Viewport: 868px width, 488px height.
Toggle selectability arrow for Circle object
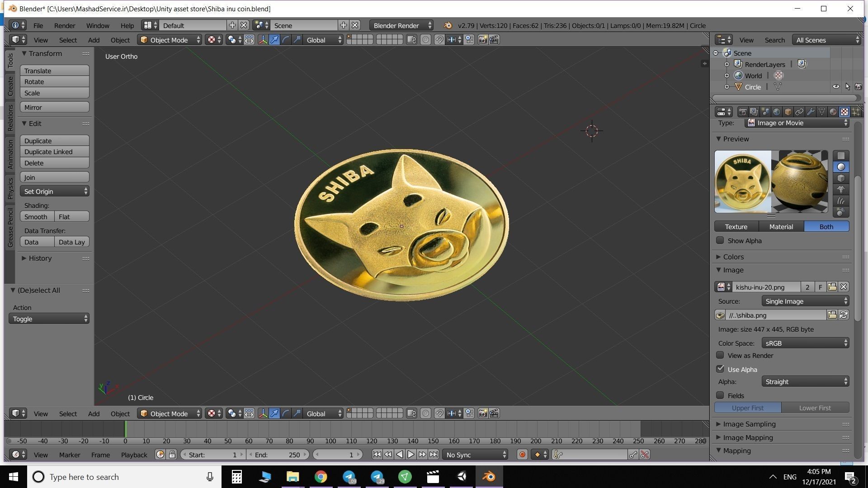pyautogui.click(x=847, y=87)
